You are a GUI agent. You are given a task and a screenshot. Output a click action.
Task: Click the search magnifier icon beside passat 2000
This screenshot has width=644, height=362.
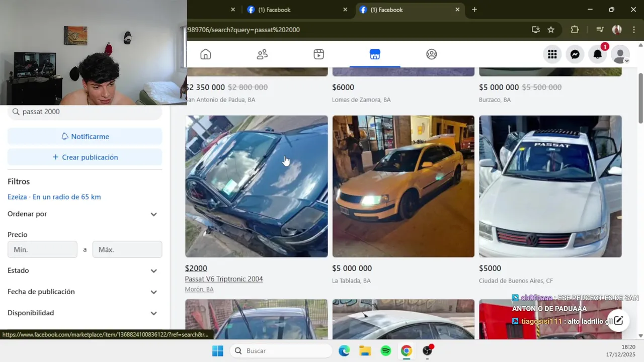(x=16, y=112)
